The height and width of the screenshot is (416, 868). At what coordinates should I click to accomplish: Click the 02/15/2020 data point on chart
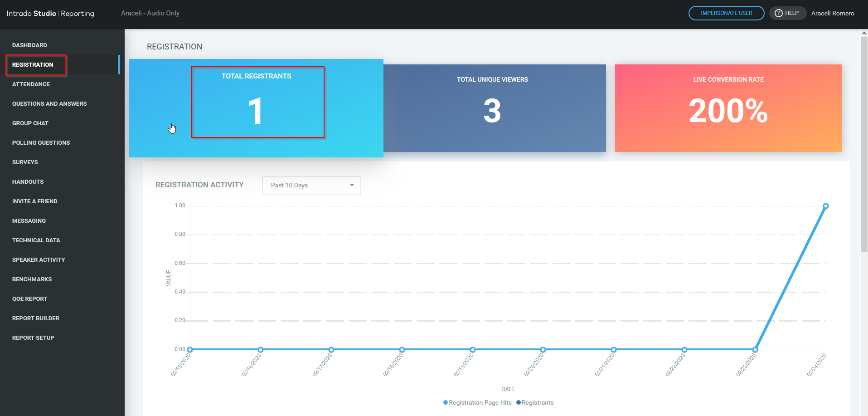click(x=190, y=350)
